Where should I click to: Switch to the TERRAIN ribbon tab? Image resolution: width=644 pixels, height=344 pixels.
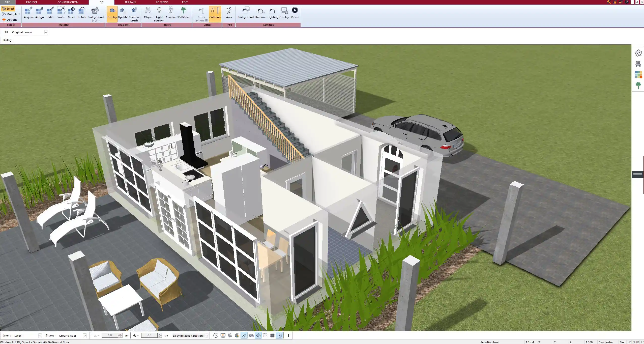130,2
